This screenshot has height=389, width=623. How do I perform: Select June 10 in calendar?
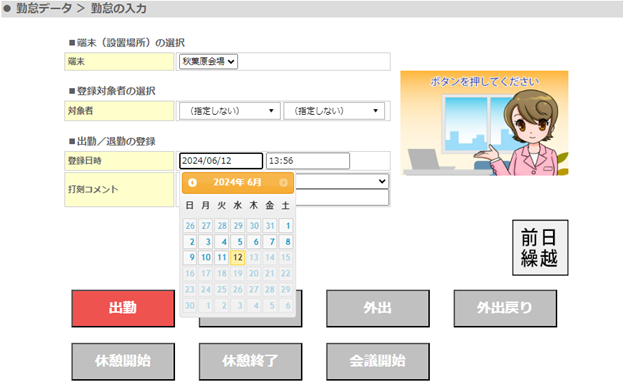point(206,257)
